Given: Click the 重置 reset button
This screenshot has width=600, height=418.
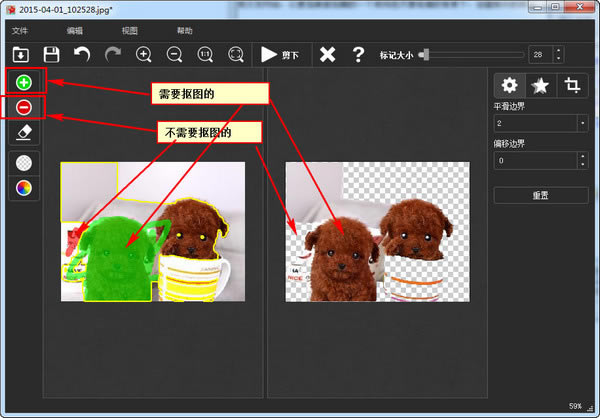Looking at the screenshot, I should [541, 195].
